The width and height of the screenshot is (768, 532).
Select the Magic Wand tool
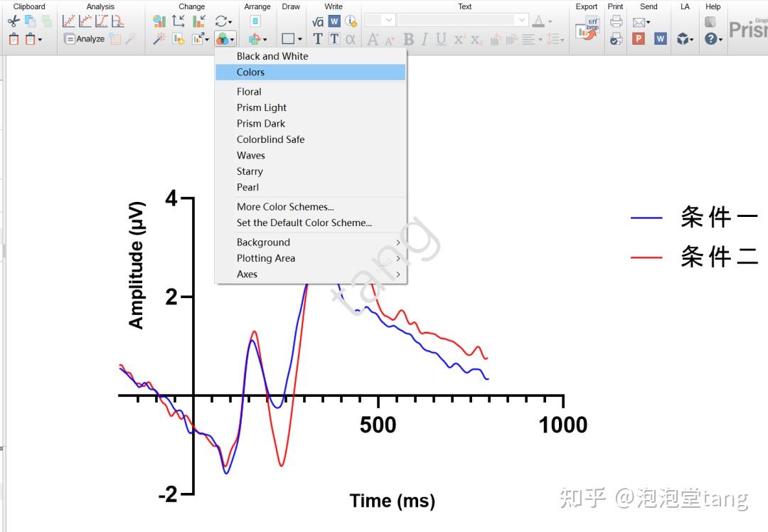tap(160, 38)
